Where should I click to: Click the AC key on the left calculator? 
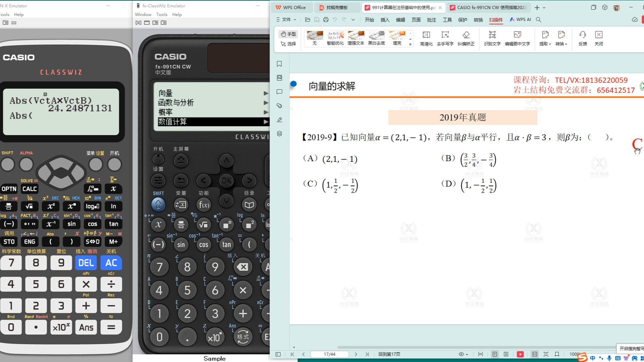(111, 263)
